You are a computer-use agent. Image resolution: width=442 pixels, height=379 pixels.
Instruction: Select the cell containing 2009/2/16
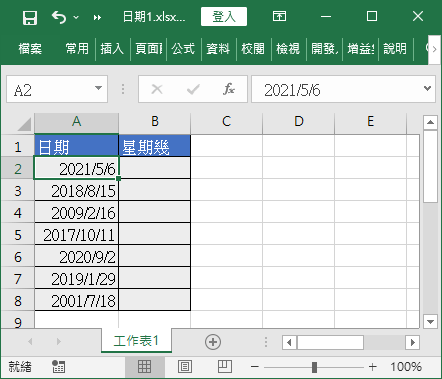[x=76, y=212]
